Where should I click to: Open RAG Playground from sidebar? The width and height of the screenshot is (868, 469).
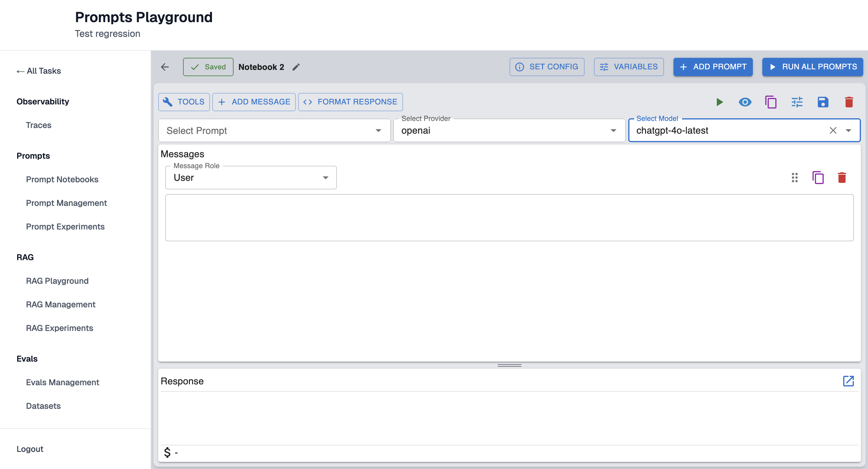tap(57, 281)
